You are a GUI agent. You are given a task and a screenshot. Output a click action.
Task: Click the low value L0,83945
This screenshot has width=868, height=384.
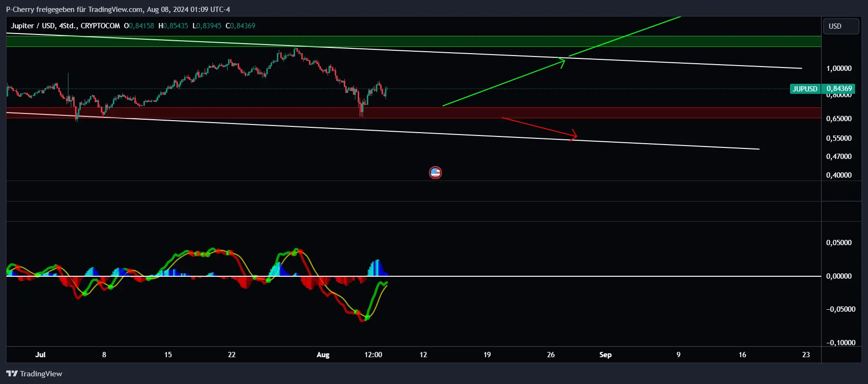click(x=207, y=26)
